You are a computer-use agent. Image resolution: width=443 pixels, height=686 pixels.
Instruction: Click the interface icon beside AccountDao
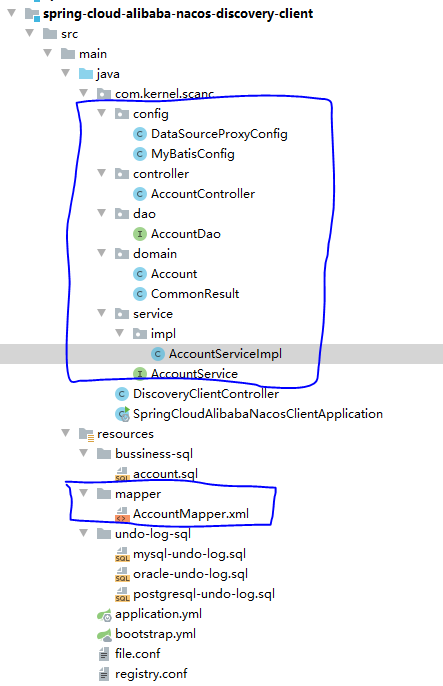[x=140, y=234]
